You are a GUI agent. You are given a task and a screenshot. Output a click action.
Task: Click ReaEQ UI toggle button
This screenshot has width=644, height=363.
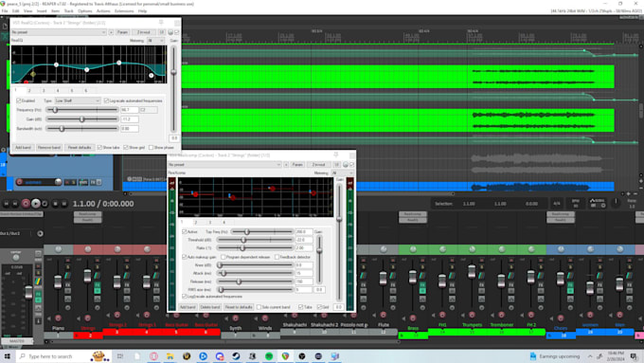[162, 32]
